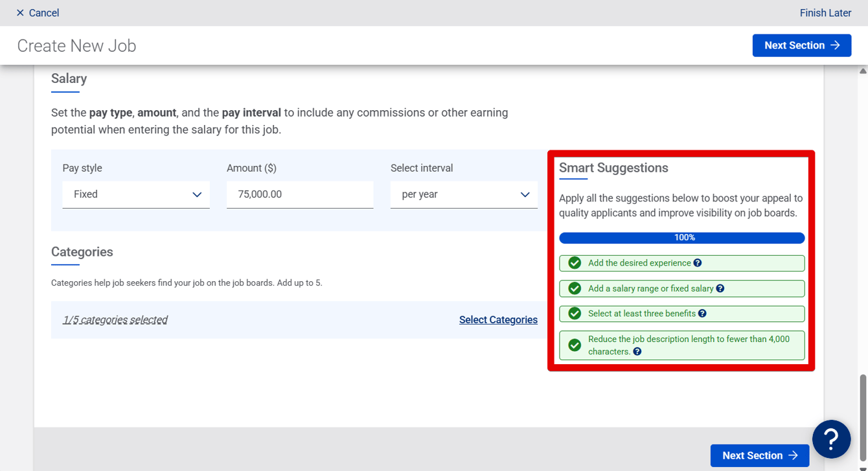Click the green check for description length
The height and width of the screenshot is (471, 868).
(x=575, y=345)
